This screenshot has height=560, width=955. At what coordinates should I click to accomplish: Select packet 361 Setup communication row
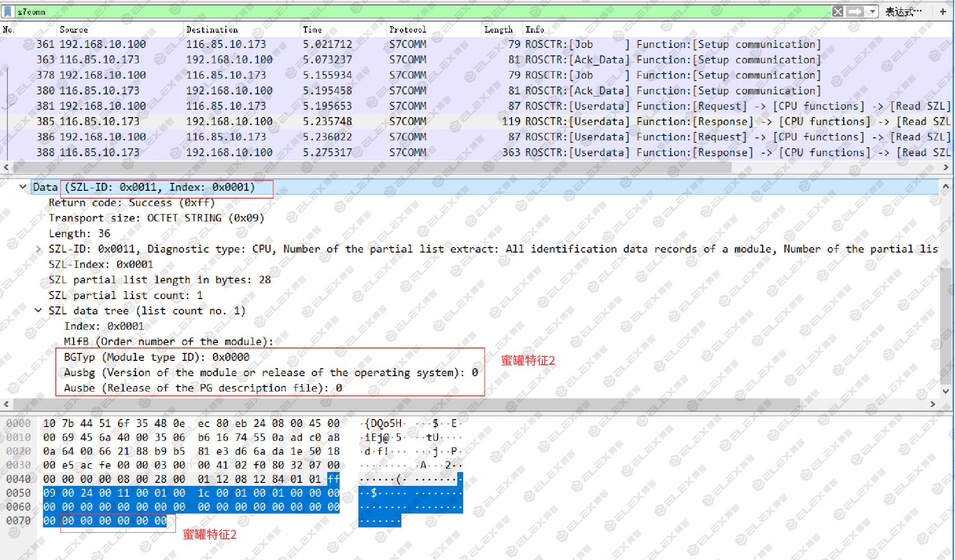coord(475,44)
